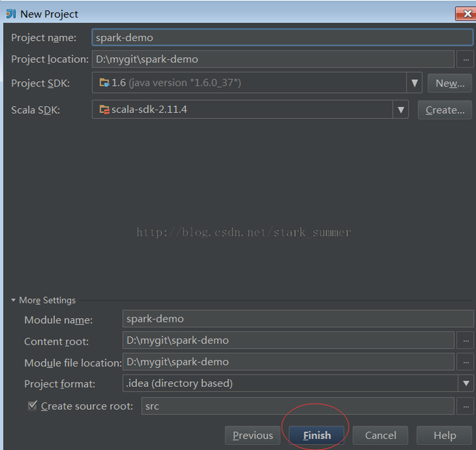Click Finish to create the project
This screenshot has height=450, width=476.
point(316,435)
